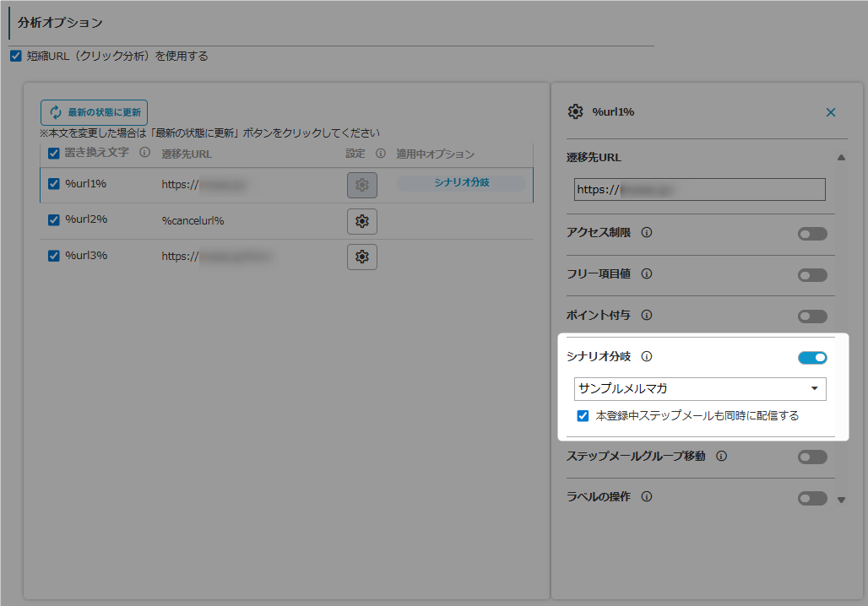Select the %canceIurl% destination text
This screenshot has height=606, width=868.
click(x=193, y=221)
